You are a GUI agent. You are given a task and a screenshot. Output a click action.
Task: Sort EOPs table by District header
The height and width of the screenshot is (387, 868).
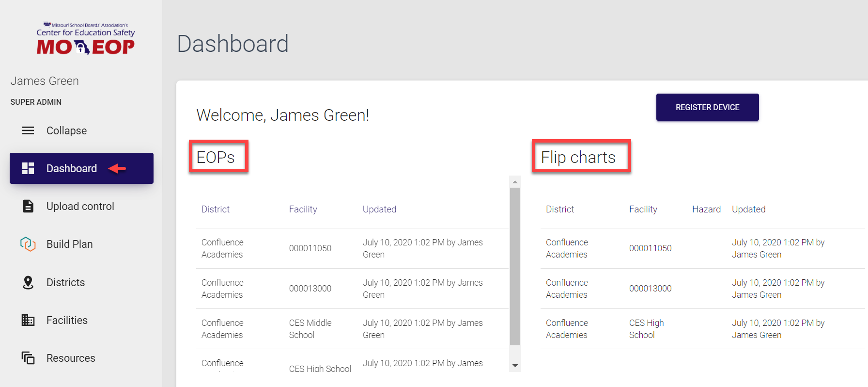coord(216,209)
